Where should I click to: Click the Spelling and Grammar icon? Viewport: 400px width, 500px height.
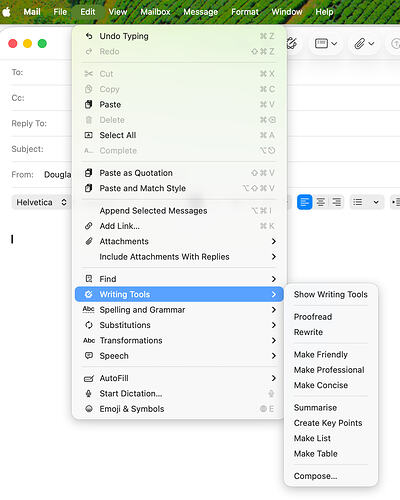(89, 309)
